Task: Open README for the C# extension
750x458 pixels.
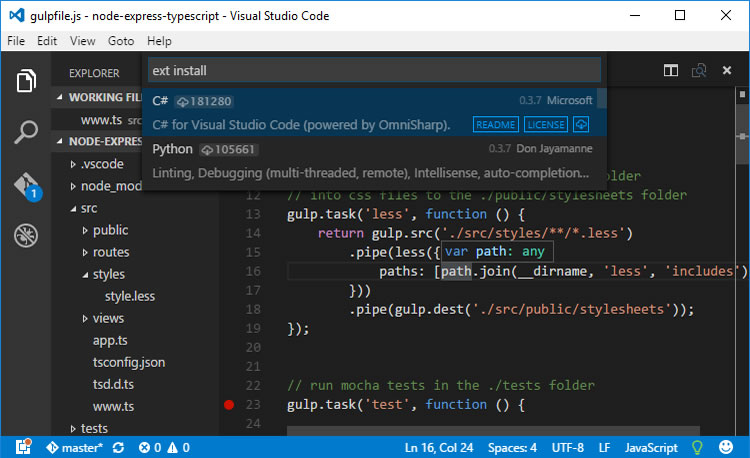Action: coord(496,125)
